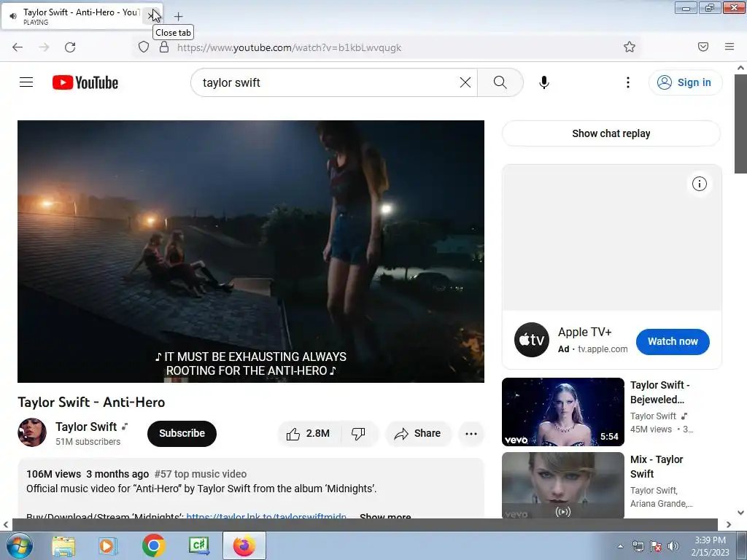Select the "51M subscribers" text
The width and height of the screenshot is (747, 560).
(x=88, y=441)
